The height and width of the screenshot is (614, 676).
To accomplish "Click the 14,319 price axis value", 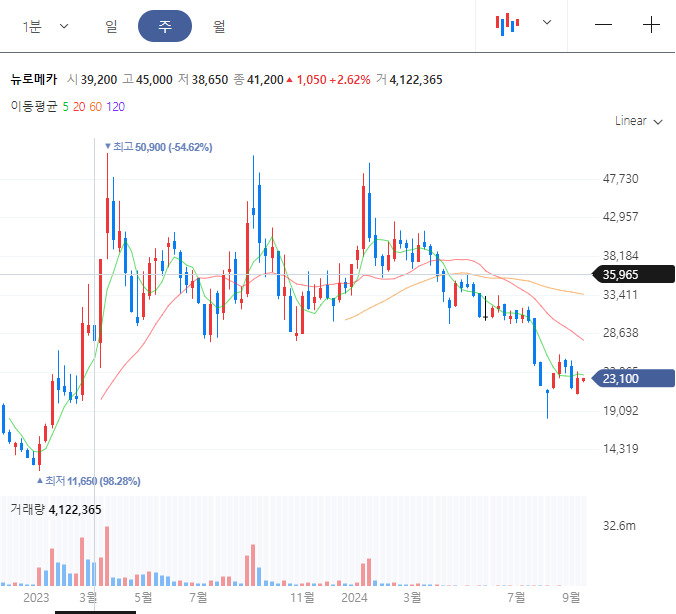I will pyautogui.click(x=620, y=449).
